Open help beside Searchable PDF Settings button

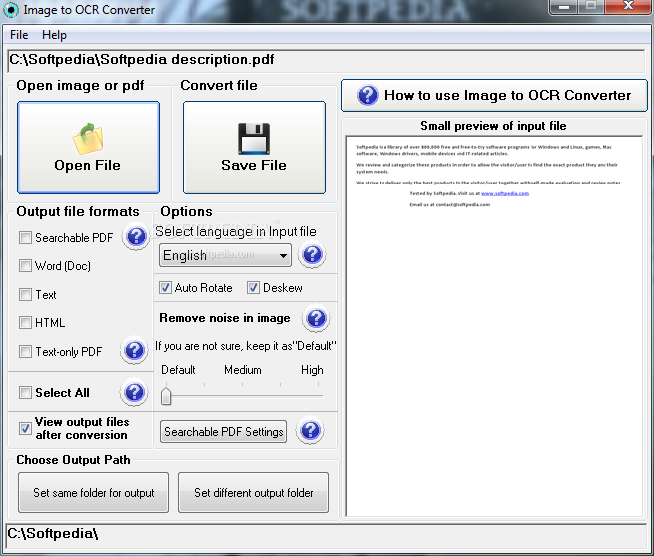(310, 430)
